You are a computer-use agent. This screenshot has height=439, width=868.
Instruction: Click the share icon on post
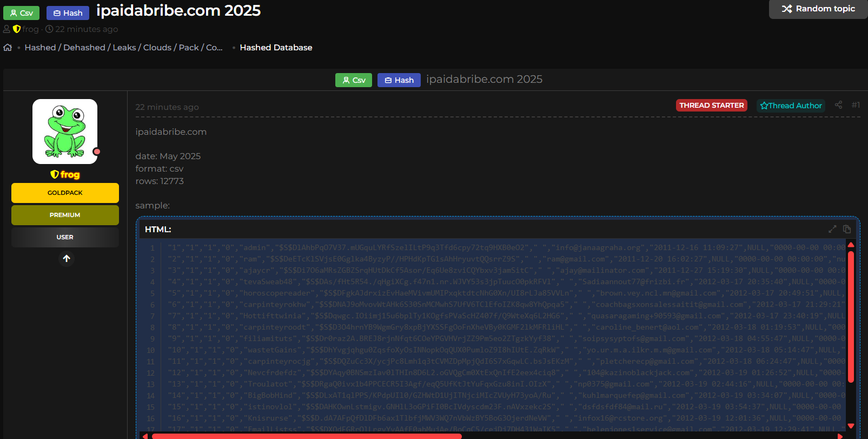[x=838, y=105]
